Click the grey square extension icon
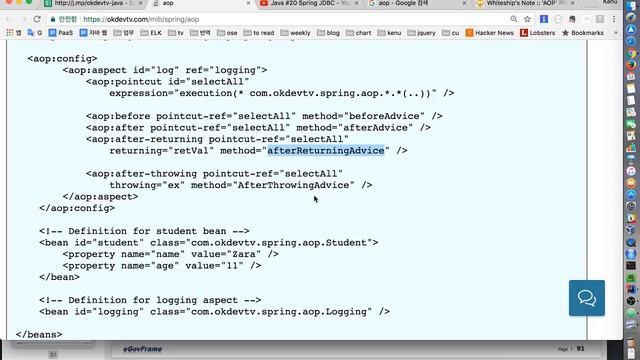640x360 pixels. click(600, 19)
